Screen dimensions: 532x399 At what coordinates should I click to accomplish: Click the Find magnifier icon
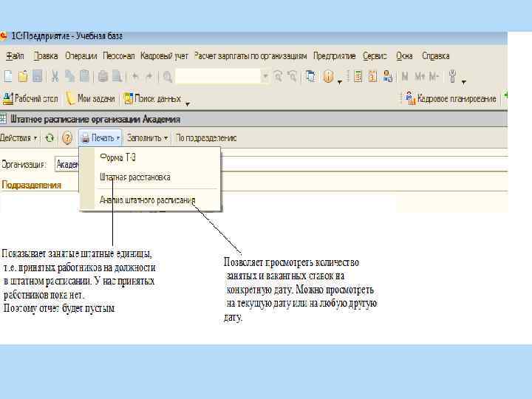(x=167, y=77)
